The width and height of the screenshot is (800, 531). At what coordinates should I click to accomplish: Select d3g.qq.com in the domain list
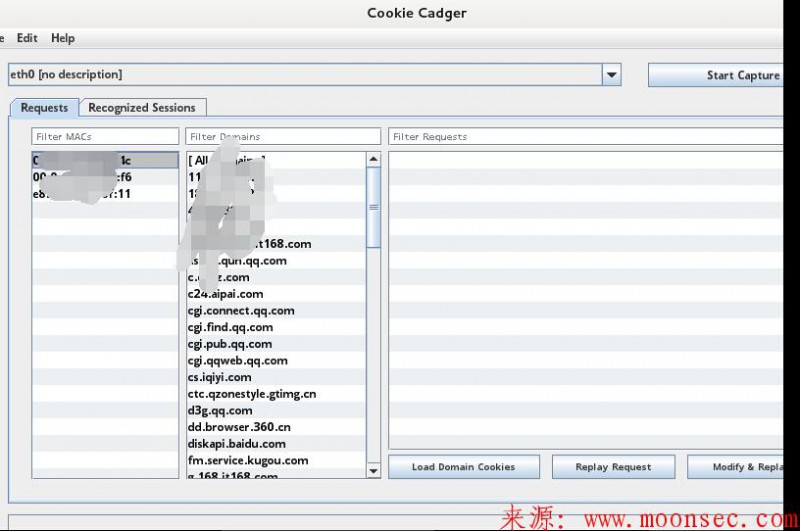point(276,411)
